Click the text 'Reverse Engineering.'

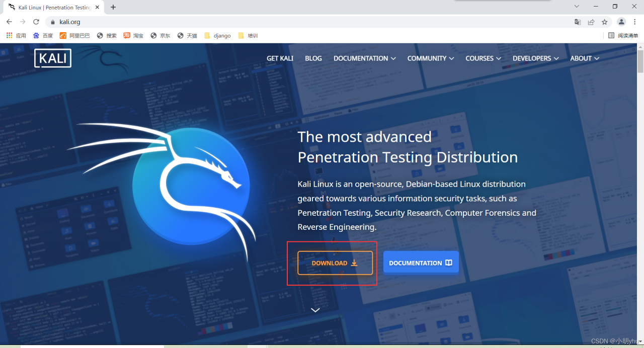tap(337, 227)
